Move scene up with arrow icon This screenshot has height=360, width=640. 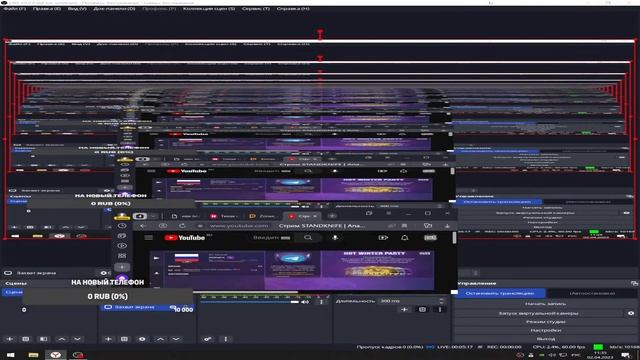point(61,339)
